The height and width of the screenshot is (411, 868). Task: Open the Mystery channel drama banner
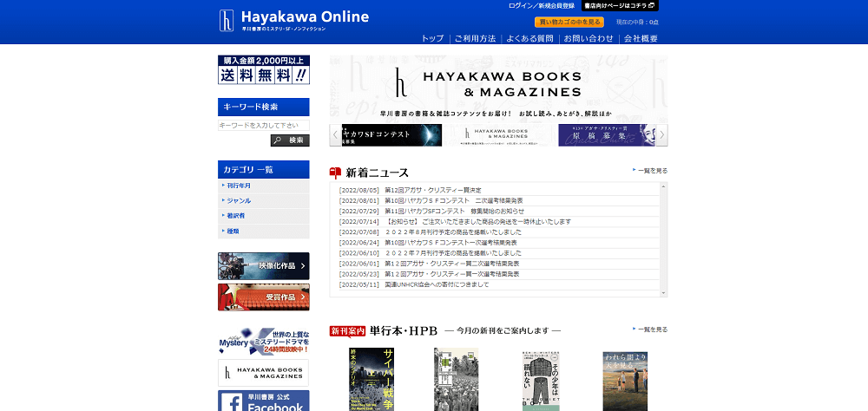click(x=264, y=342)
